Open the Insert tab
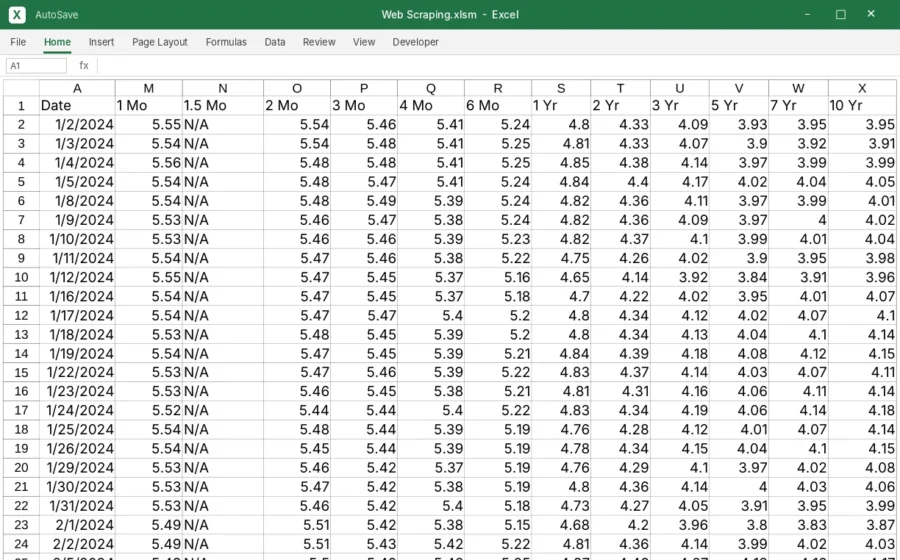This screenshot has width=900, height=560. click(x=101, y=42)
